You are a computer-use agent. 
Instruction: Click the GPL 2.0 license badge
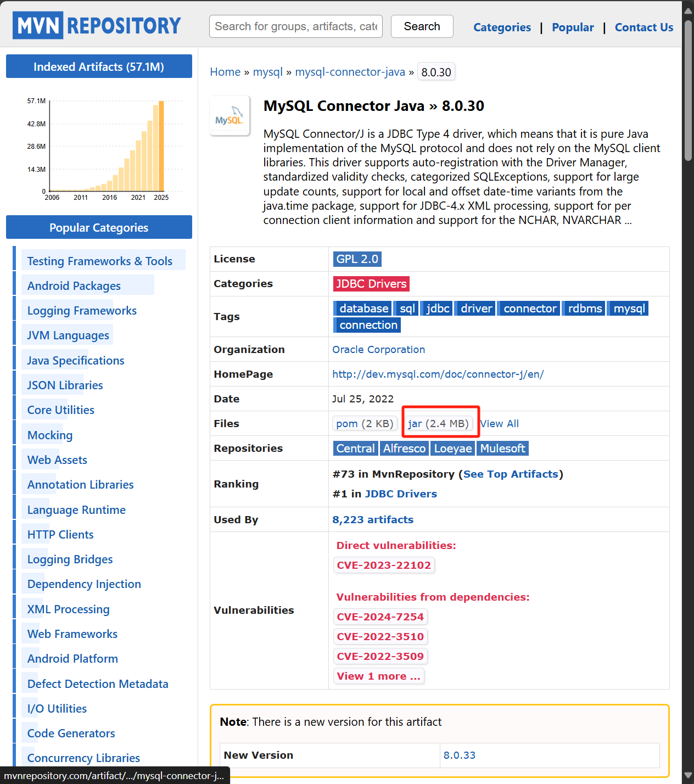point(357,259)
